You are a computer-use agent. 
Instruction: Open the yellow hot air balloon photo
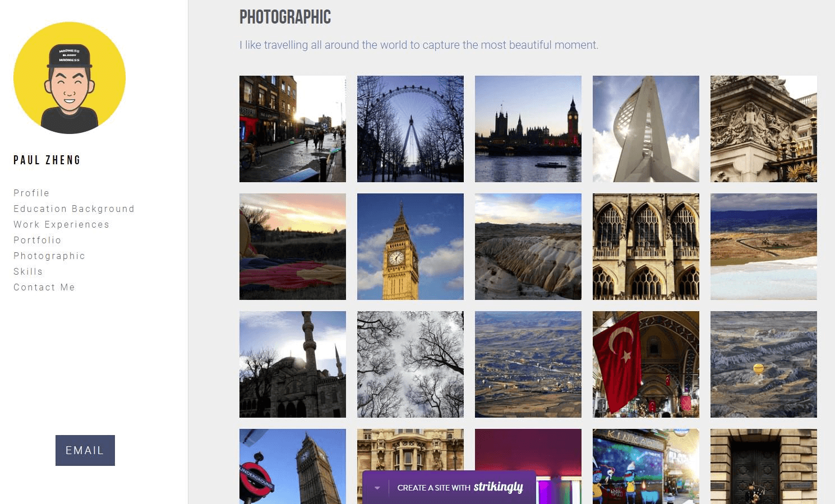coord(764,364)
